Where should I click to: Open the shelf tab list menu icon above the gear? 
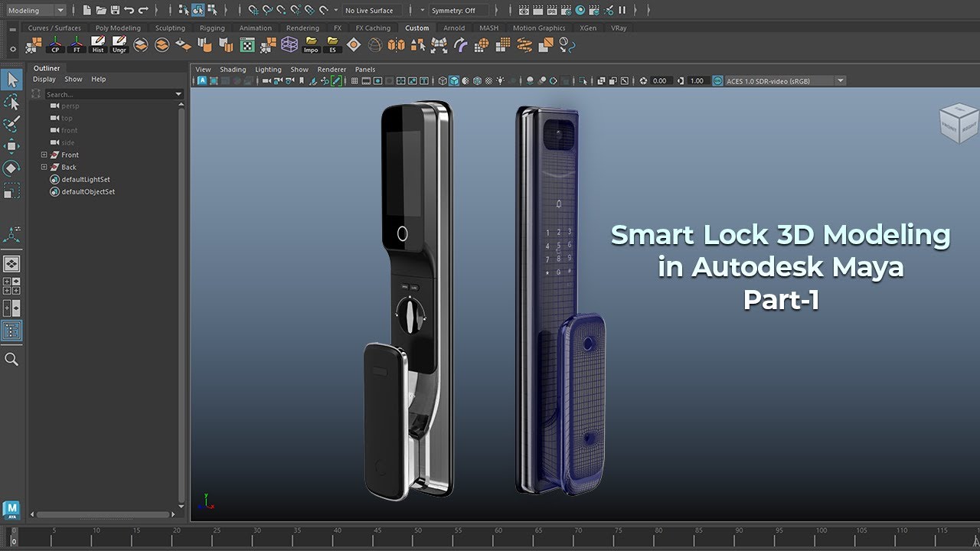(12, 29)
